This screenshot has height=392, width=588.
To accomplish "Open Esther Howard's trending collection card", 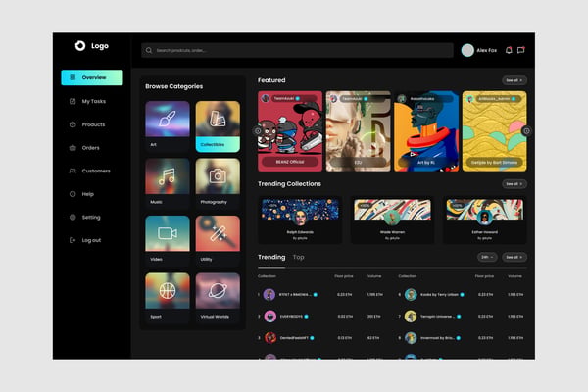I will click(484, 220).
